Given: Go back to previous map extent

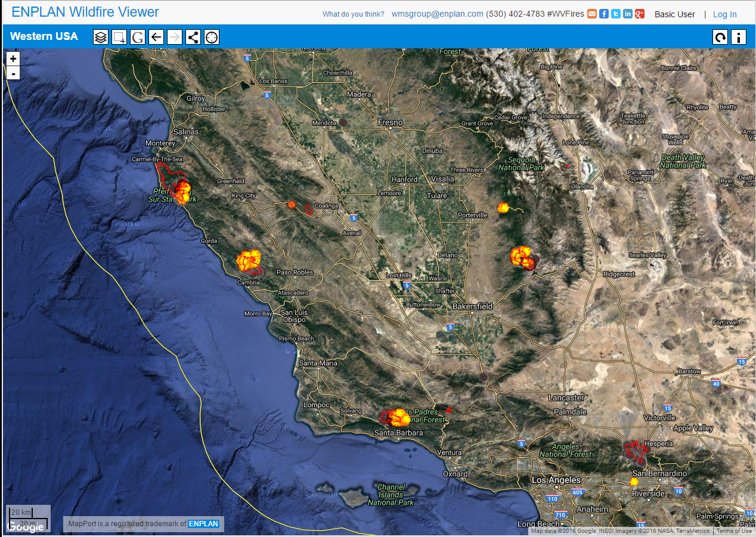Looking at the screenshot, I should (x=156, y=38).
